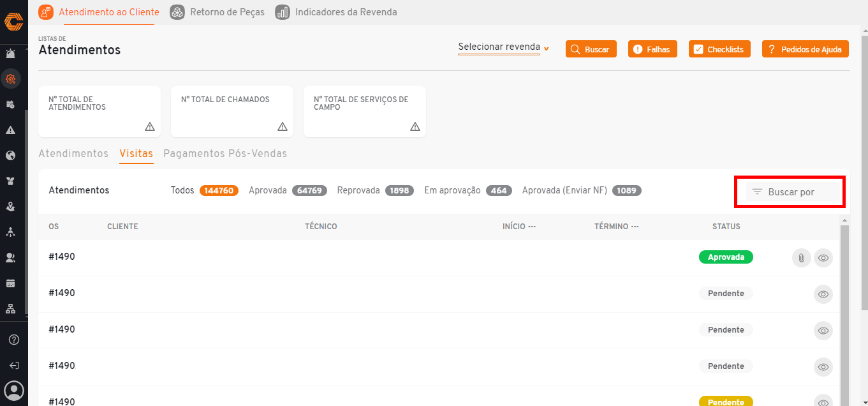The image size is (868, 406).
Task: Click the globe sidebar icon
Action: 11,155
